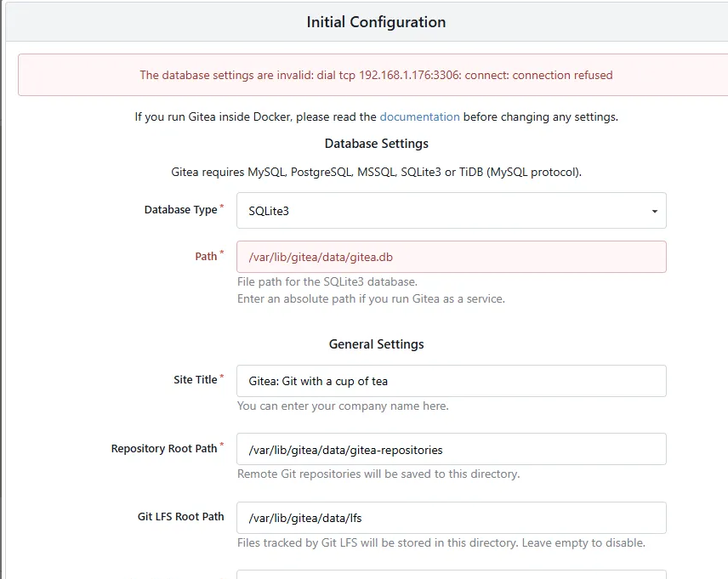Click the Git LFS Root Path label

[180, 516]
